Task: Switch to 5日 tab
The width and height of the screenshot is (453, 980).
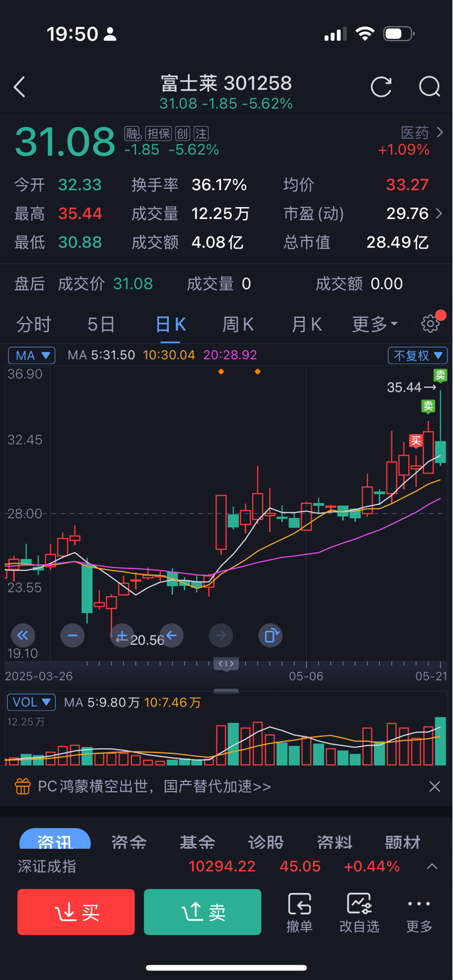Action: (x=101, y=324)
